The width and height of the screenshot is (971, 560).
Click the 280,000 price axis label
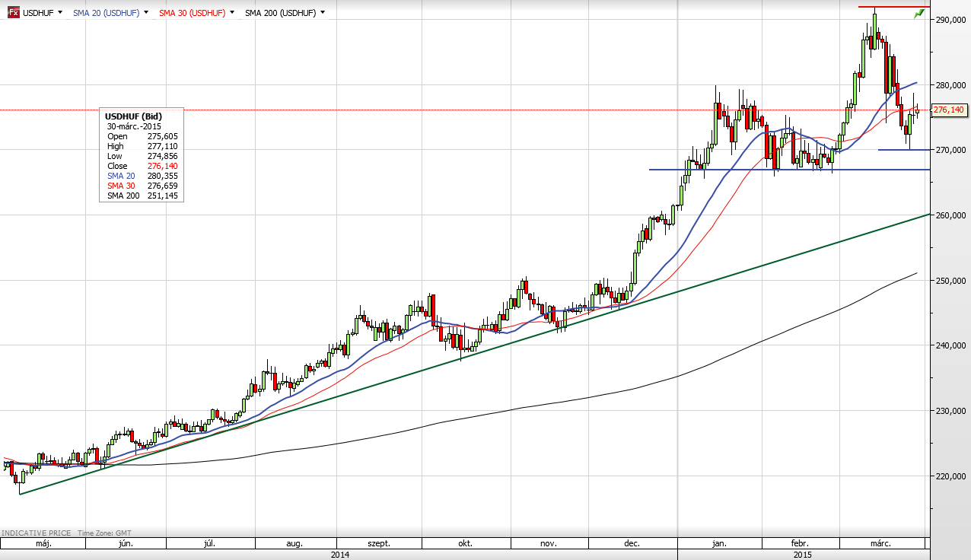[x=951, y=85]
